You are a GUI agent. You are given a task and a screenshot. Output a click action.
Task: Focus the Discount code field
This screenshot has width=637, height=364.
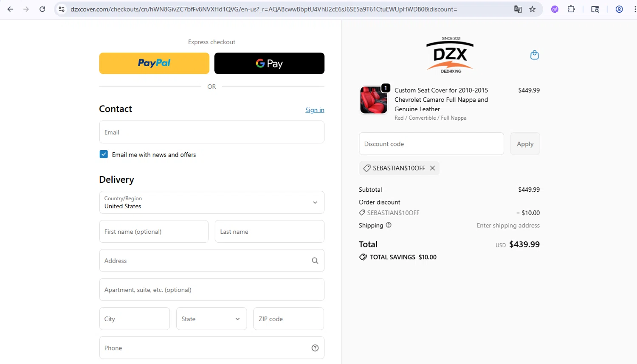[431, 144]
